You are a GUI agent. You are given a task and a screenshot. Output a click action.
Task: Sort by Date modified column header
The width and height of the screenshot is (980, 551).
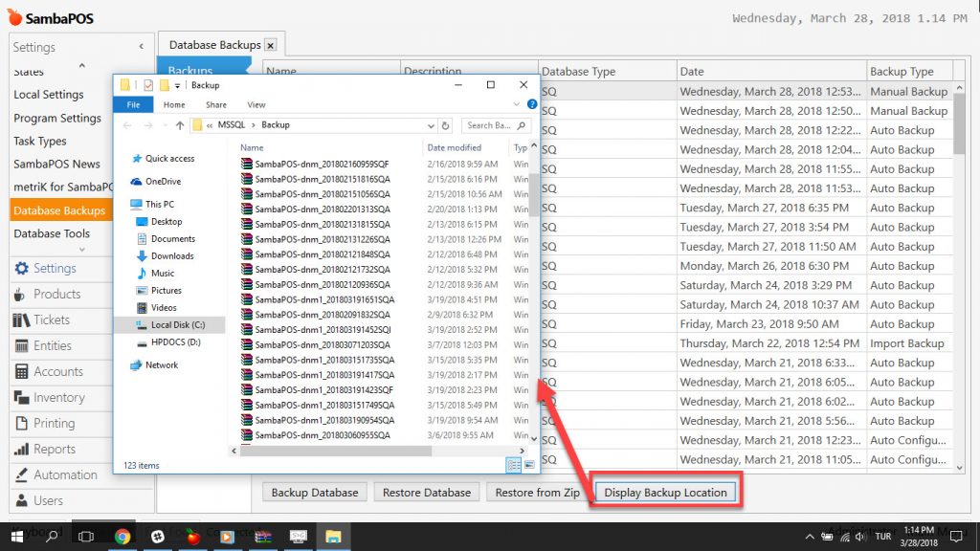tap(454, 147)
